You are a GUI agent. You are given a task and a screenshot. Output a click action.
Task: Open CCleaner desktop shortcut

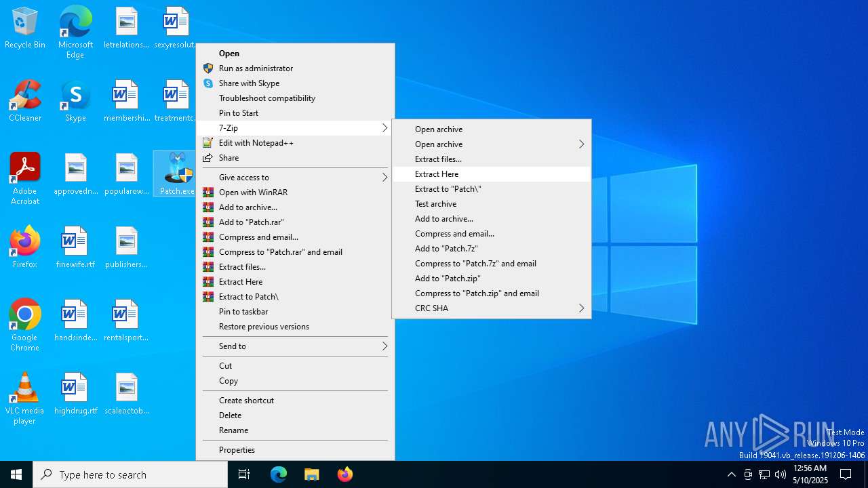[x=25, y=101]
